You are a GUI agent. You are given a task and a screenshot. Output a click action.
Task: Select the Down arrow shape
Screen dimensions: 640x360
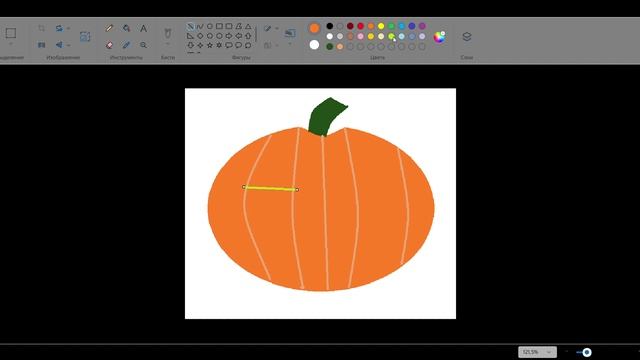190,45
